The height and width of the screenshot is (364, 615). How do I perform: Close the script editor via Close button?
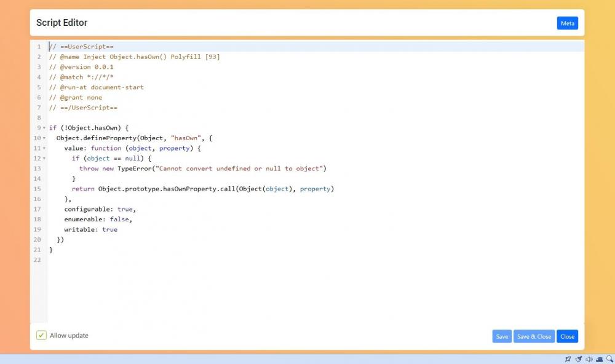567,336
